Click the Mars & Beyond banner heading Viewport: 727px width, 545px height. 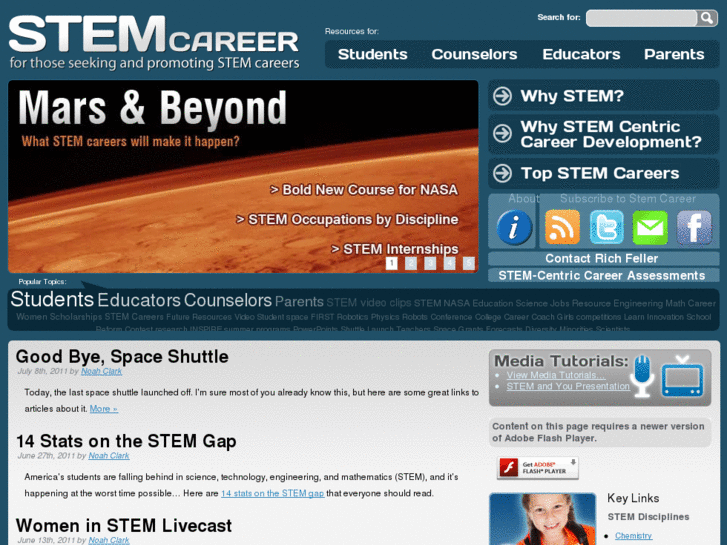(x=153, y=108)
